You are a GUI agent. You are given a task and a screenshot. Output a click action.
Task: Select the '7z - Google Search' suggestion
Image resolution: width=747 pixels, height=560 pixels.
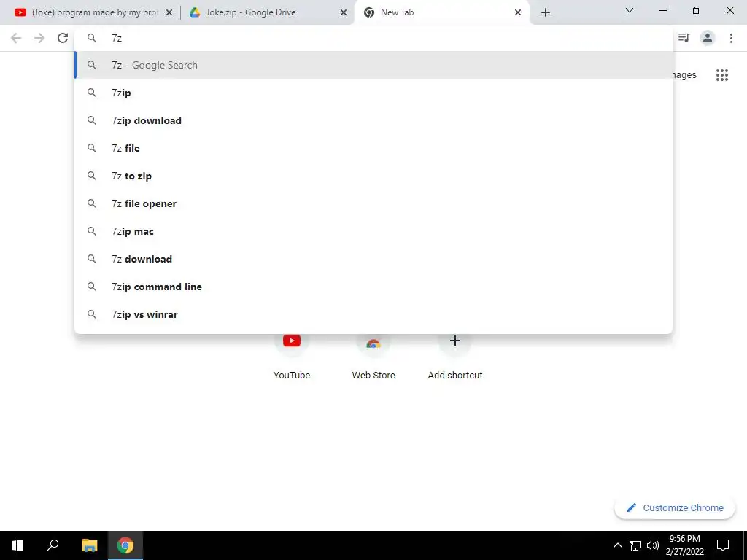click(x=373, y=65)
